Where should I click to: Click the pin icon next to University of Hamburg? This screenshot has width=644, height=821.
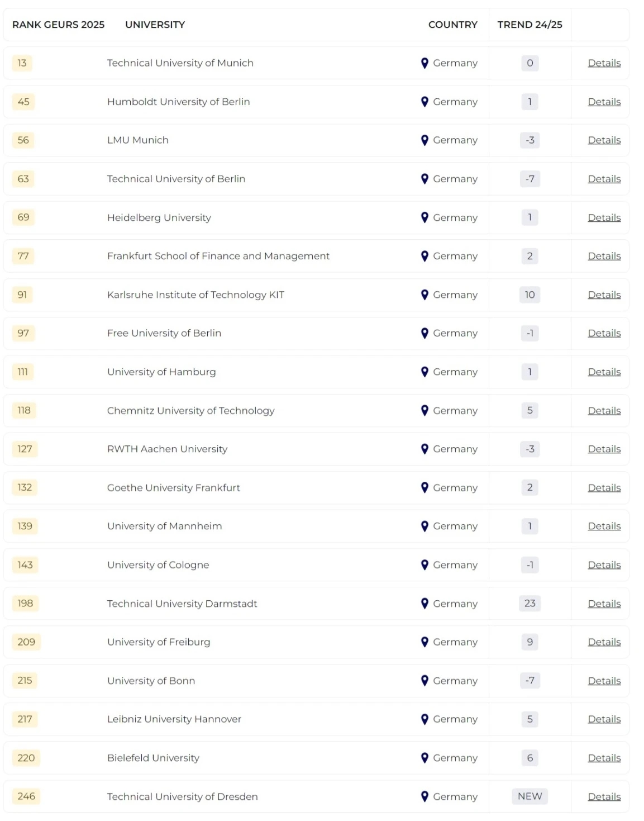[x=426, y=372]
